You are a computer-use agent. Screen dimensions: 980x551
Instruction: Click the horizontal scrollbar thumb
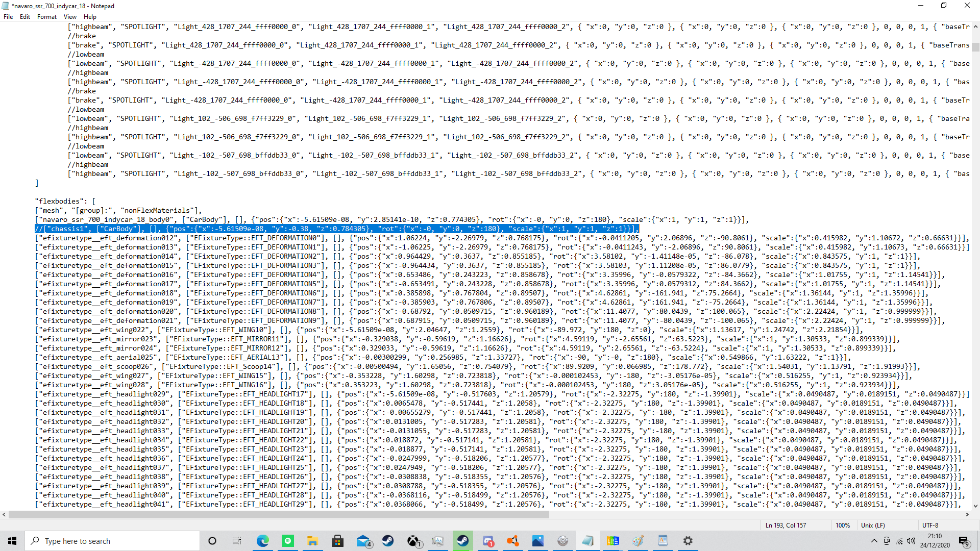click(279, 515)
